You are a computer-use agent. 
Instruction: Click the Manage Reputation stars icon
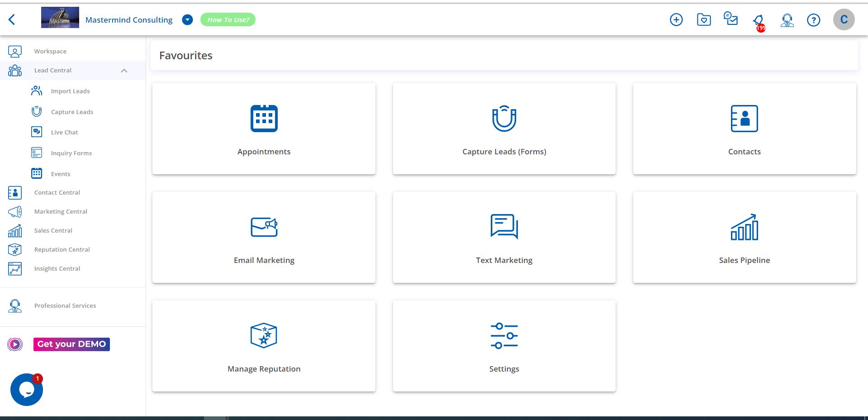point(264,335)
